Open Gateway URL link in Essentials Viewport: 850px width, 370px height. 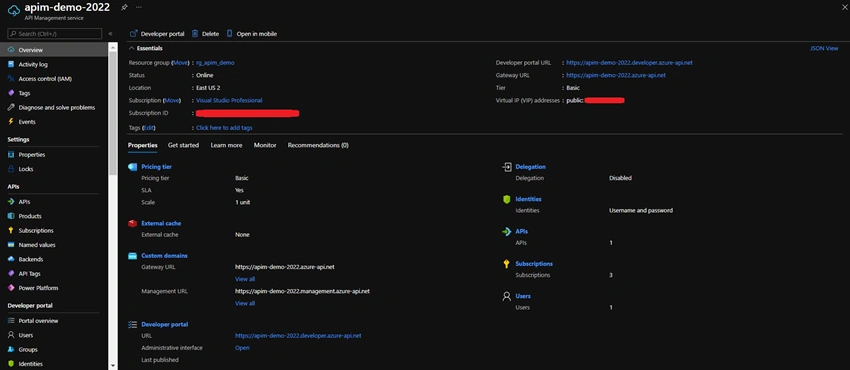point(616,75)
